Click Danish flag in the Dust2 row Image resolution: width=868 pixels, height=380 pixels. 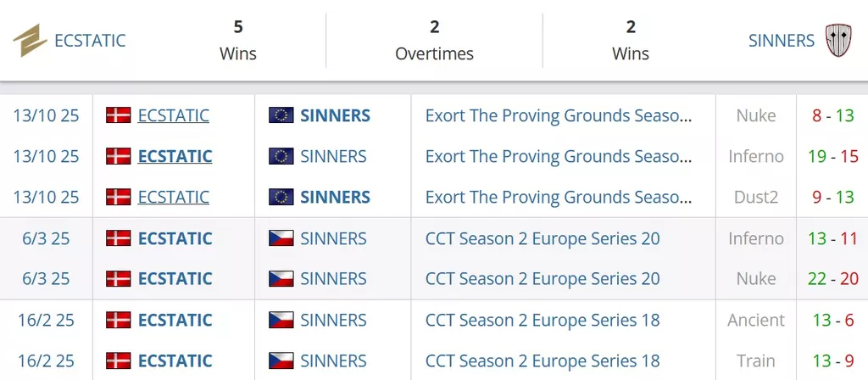[x=118, y=197]
